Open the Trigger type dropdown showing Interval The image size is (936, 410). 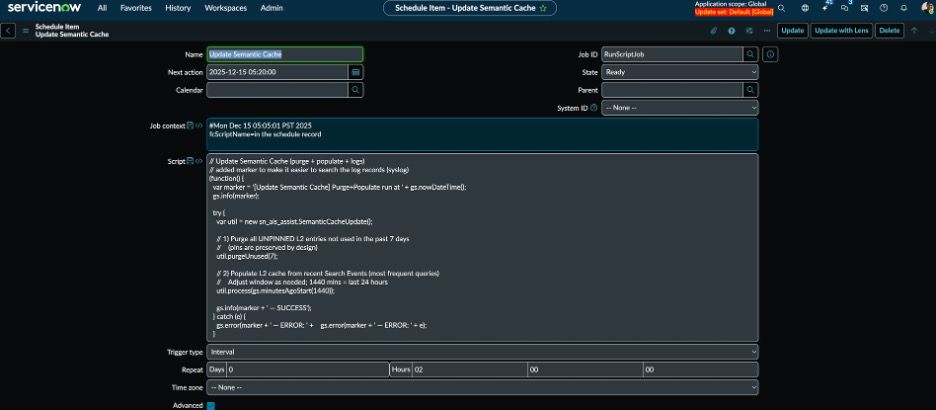(482, 352)
